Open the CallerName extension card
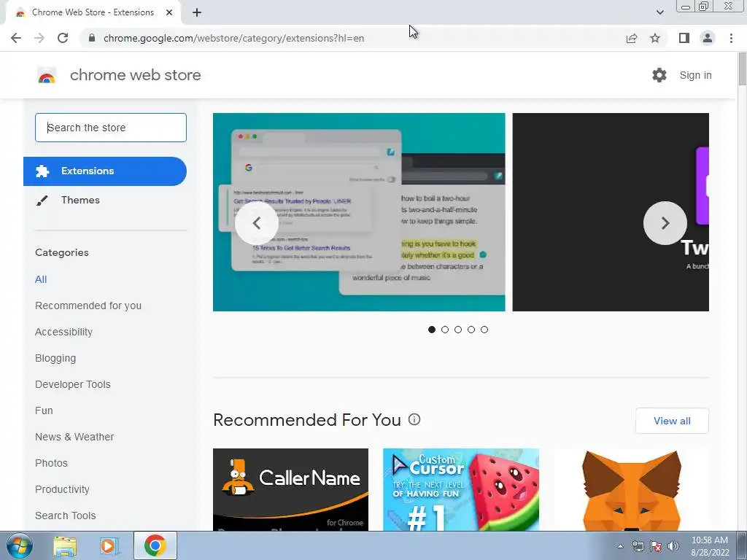The image size is (747, 560). pos(290,489)
